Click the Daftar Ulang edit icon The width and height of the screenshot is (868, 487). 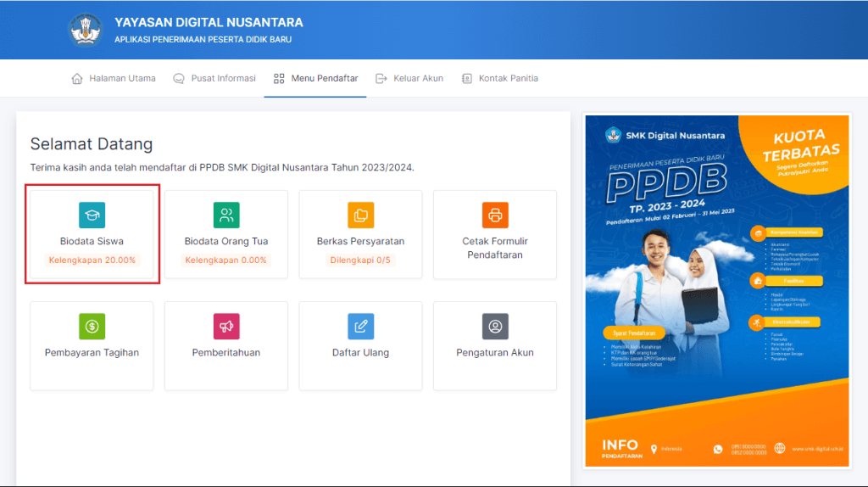pyautogui.click(x=360, y=327)
